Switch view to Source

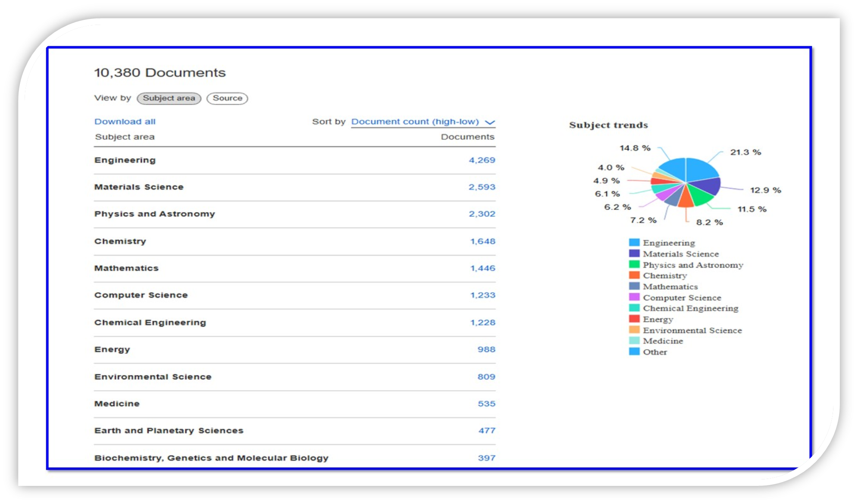[227, 98]
